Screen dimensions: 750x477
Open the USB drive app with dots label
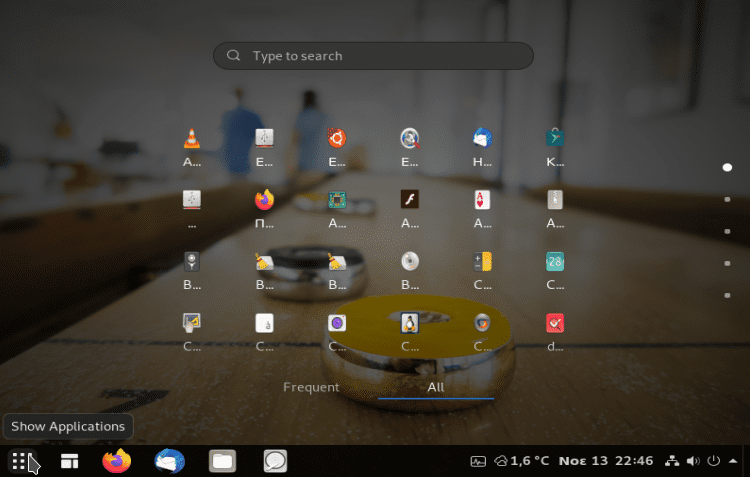[192, 200]
